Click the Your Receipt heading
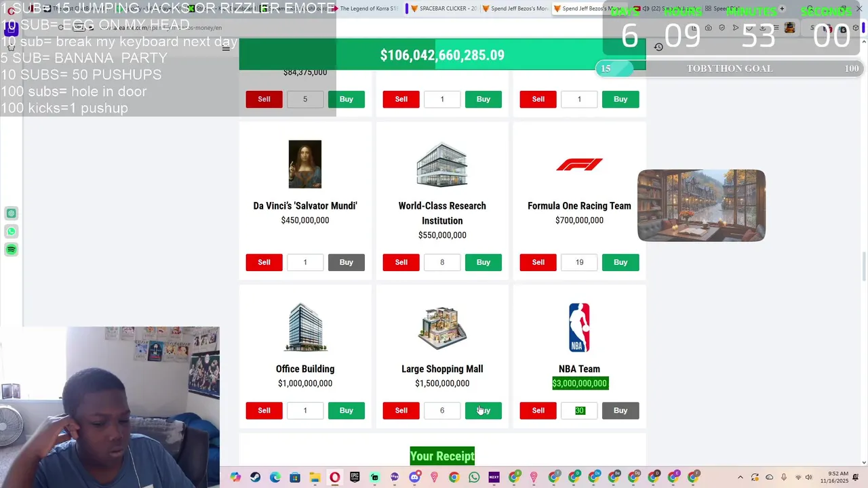Image resolution: width=868 pixels, height=488 pixels. coord(442,456)
